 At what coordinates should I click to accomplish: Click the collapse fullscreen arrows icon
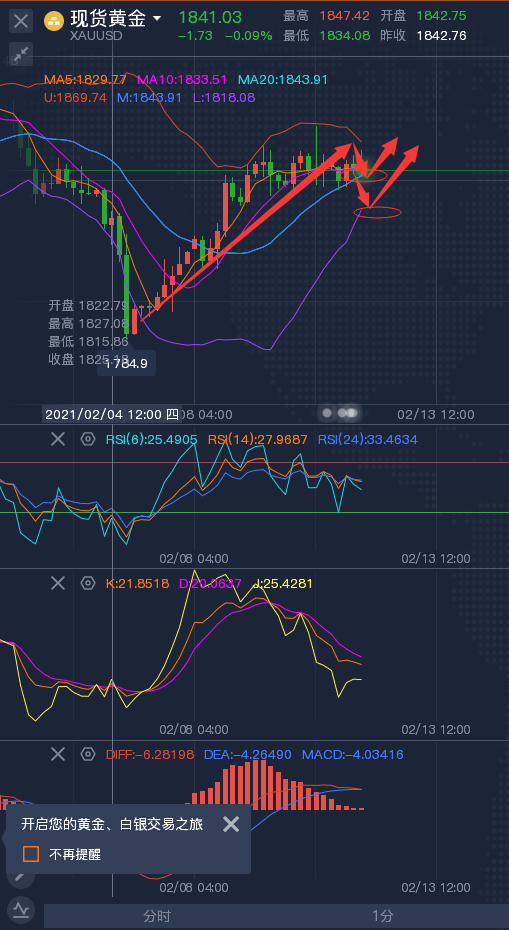point(21,55)
